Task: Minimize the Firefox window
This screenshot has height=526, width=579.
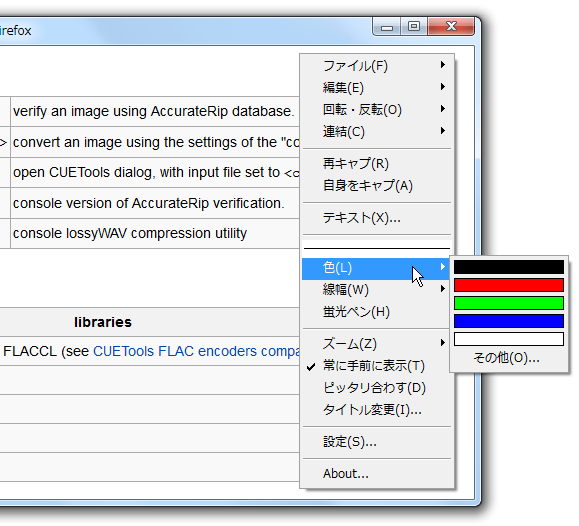Action: click(387, 27)
